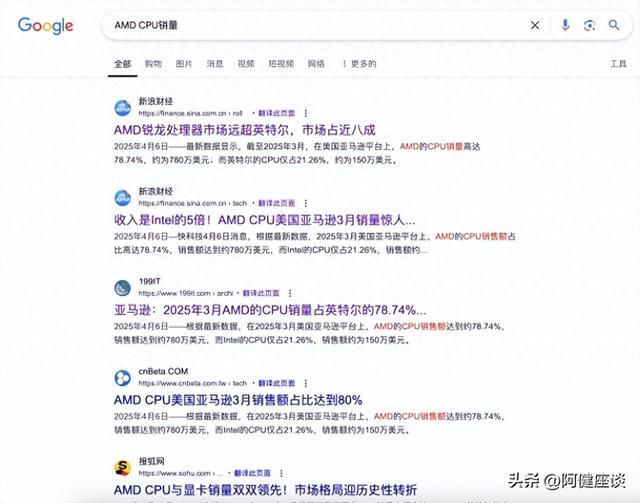Translate the finance.sina.com.cn roll result page
This screenshot has height=503, width=640.
coord(276,113)
